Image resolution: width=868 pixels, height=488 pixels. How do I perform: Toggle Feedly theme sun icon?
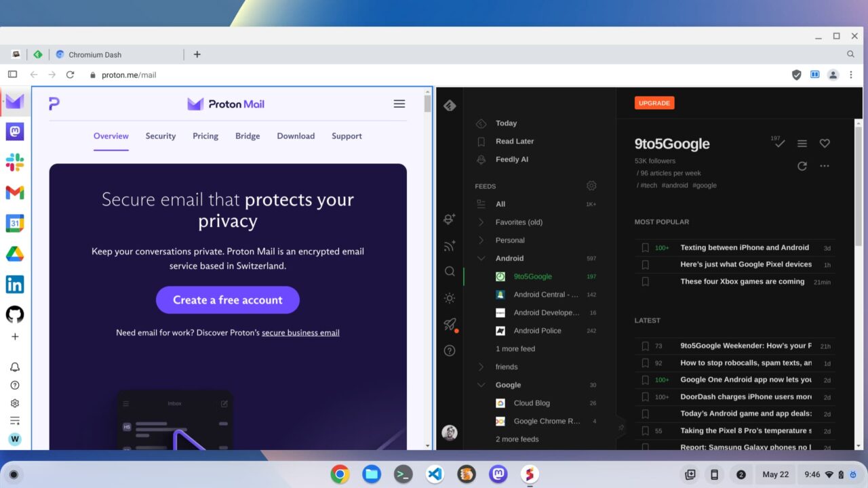[450, 298]
